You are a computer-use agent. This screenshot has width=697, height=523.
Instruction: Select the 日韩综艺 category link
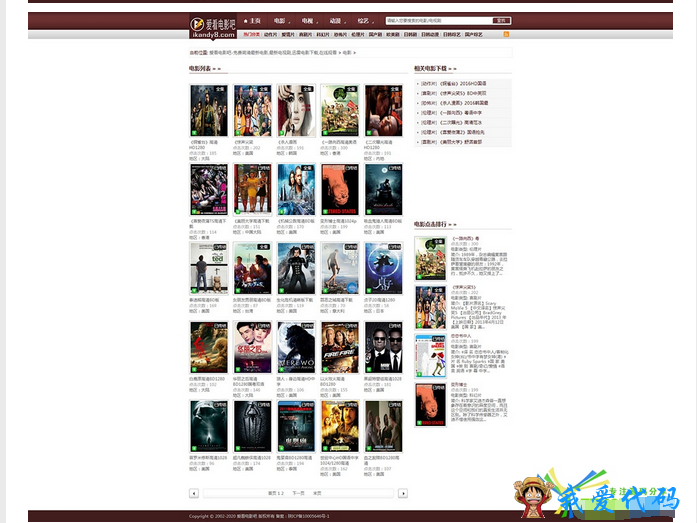click(452, 35)
